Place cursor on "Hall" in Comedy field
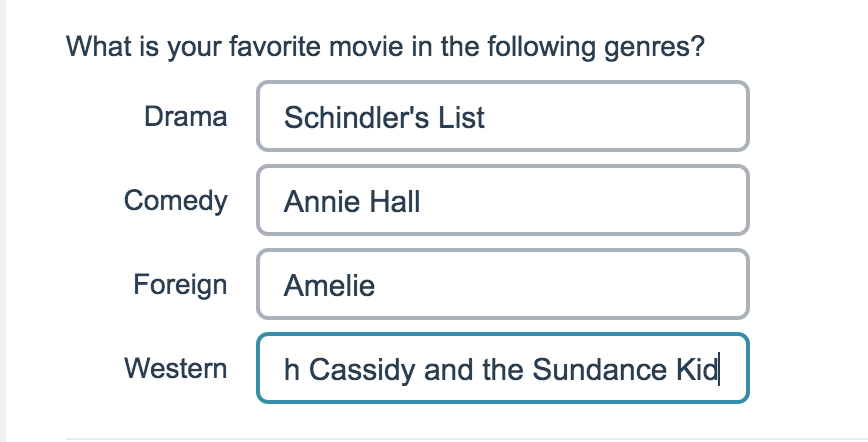The height and width of the screenshot is (442, 868). click(x=390, y=203)
